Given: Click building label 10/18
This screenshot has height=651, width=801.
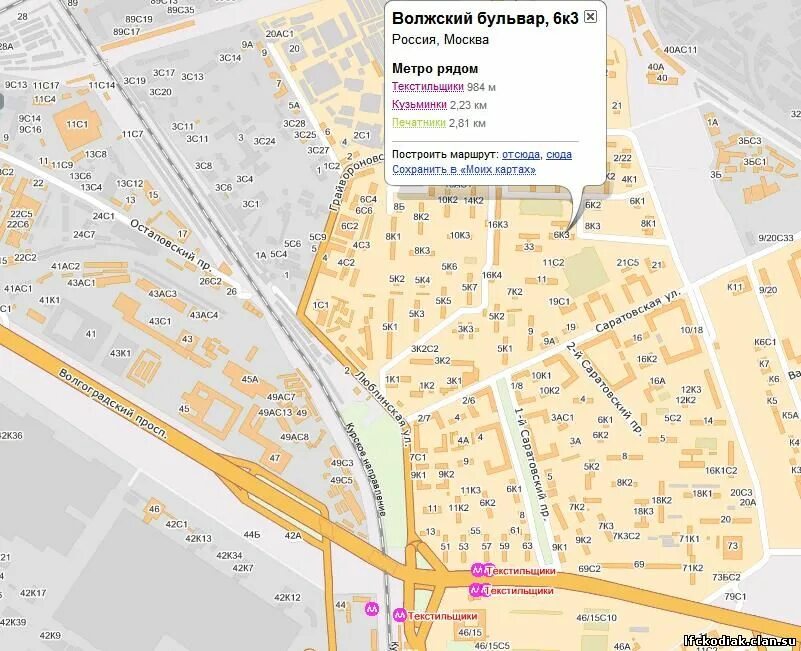Looking at the screenshot, I should click(692, 330).
